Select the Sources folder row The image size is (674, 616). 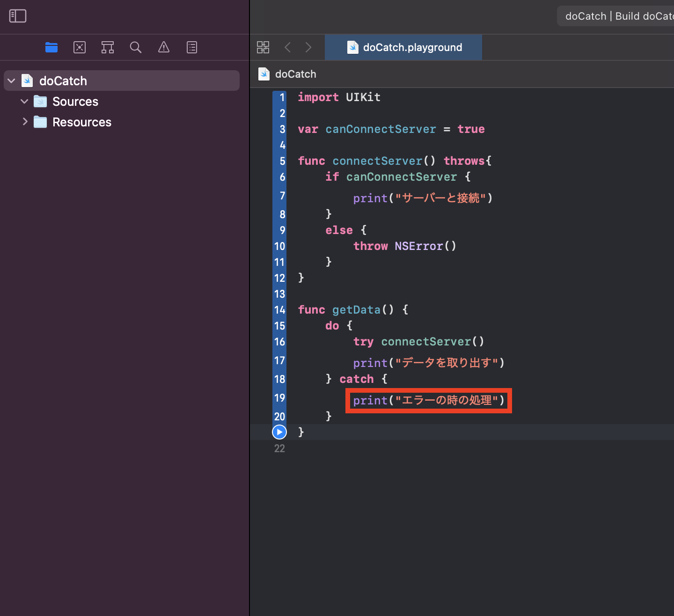pos(122,102)
